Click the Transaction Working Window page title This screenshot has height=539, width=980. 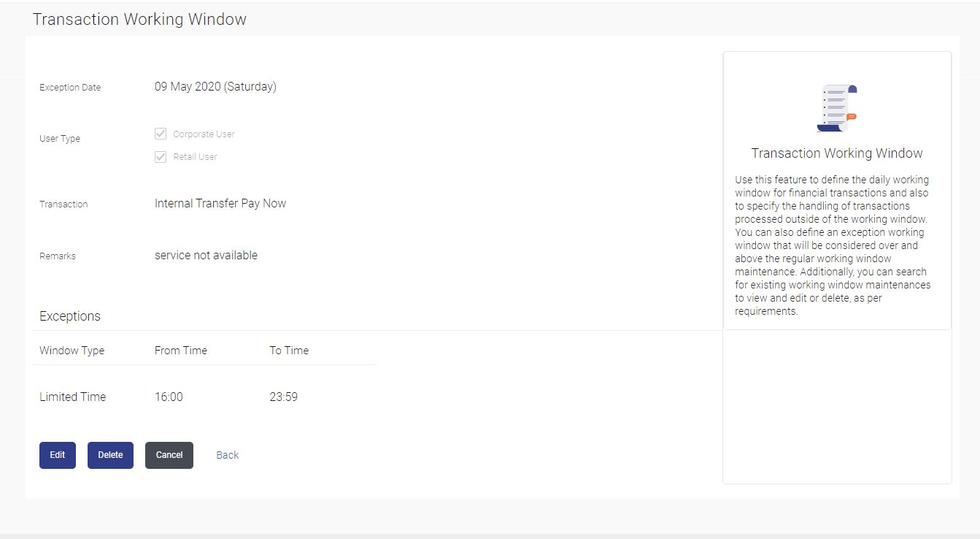tap(139, 19)
